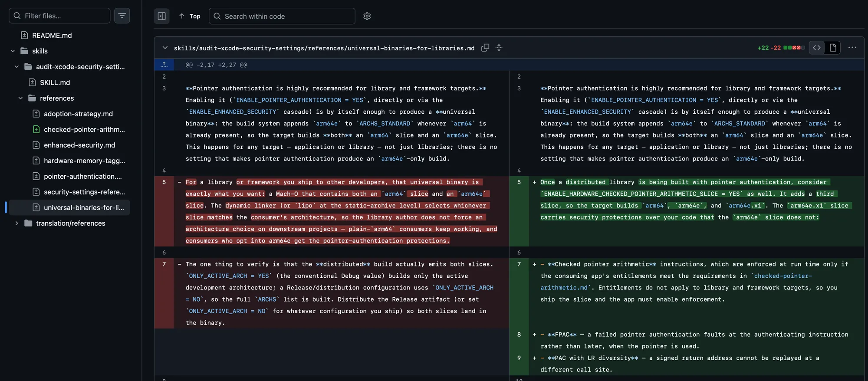Open diff settings gear icon

(x=367, y=16)
